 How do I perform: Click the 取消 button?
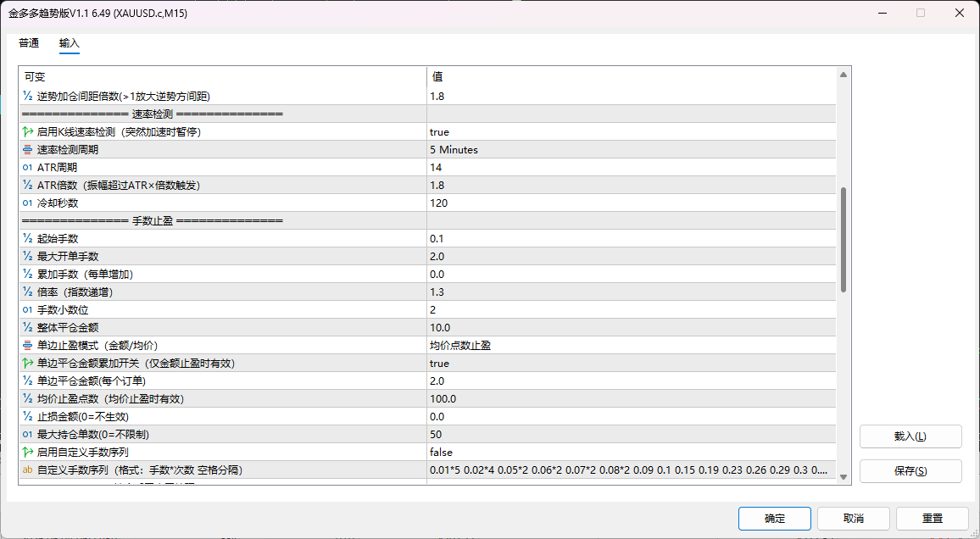point(853,519)
